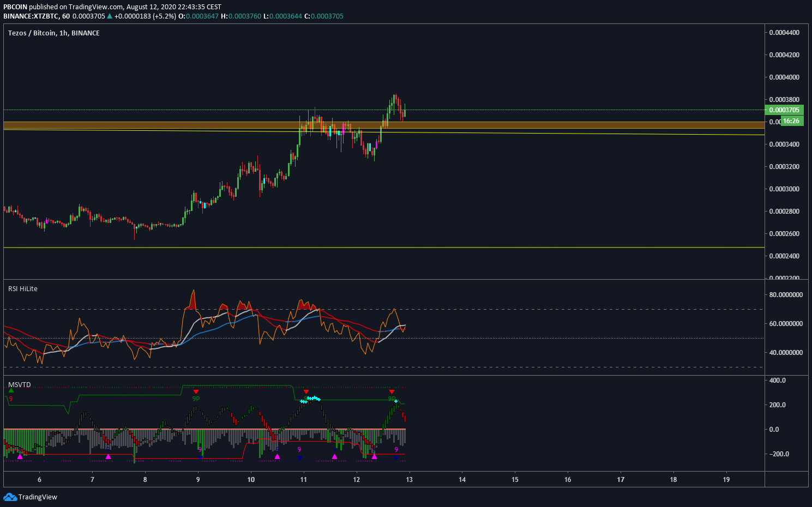This screenshot has width=812, height=507.
Task: Click the header low value L:0.0003644
Action: pyautogui.click(x=282, y=16)
